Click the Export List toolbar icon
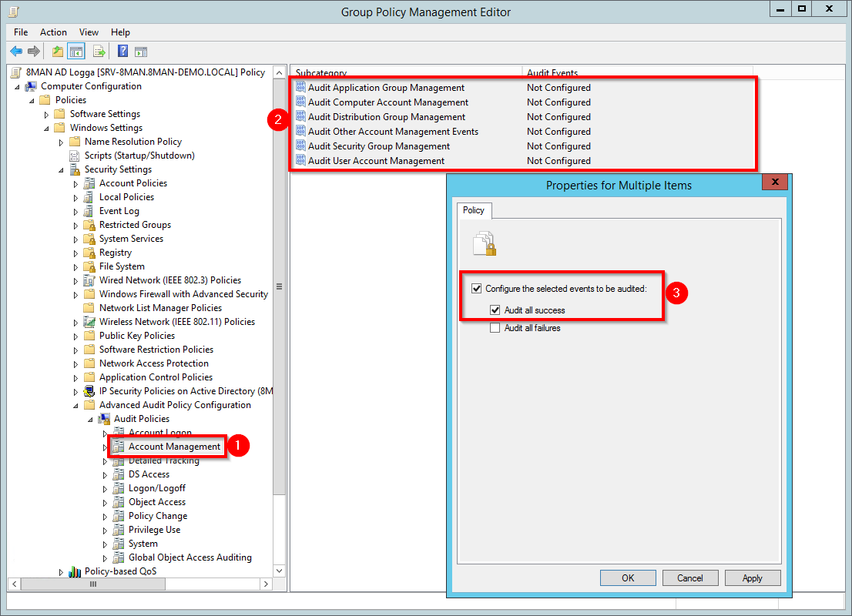This screenshot has height=616, width=852. coord(99,52)
